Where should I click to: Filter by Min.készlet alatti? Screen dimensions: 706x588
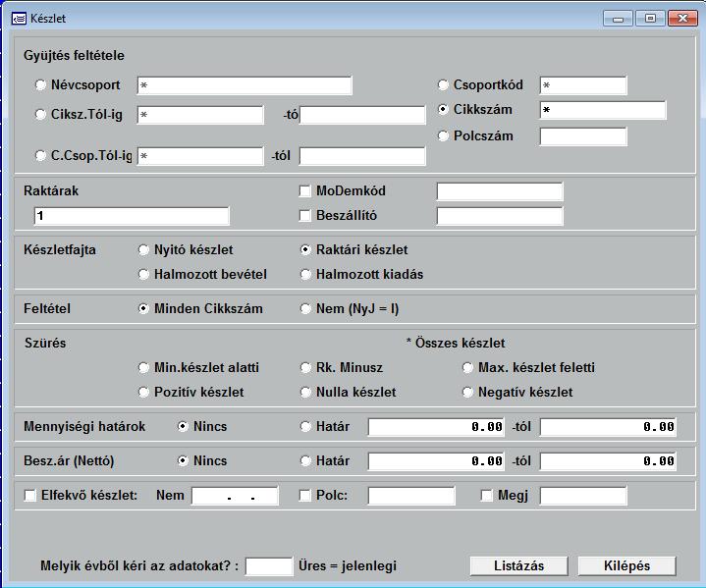coord(143,368)
